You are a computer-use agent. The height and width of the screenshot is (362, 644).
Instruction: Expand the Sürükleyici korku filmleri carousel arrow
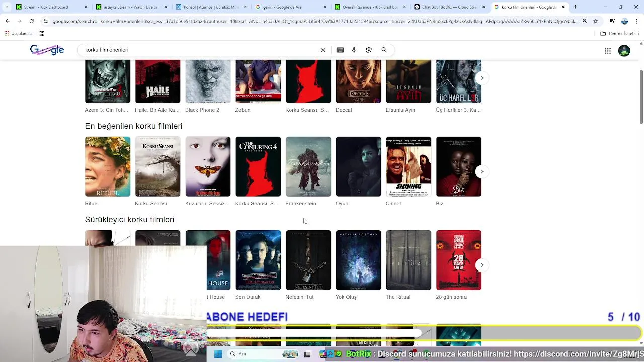pyautogui.click(x=481, y=265)
